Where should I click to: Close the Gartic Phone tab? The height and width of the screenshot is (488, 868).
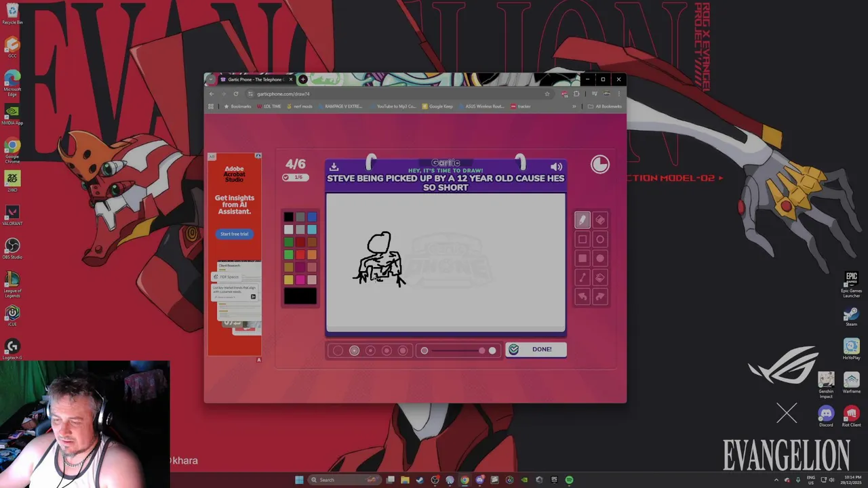tap(291, 79)
